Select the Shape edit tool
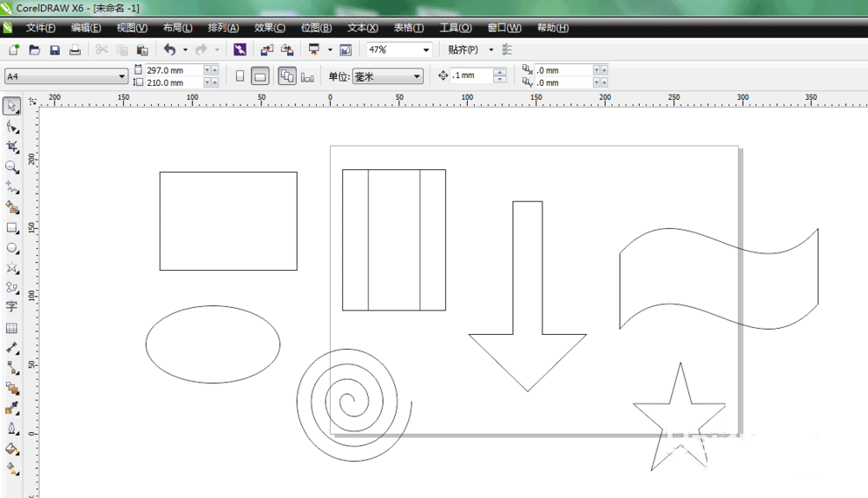 click(11, 128)
